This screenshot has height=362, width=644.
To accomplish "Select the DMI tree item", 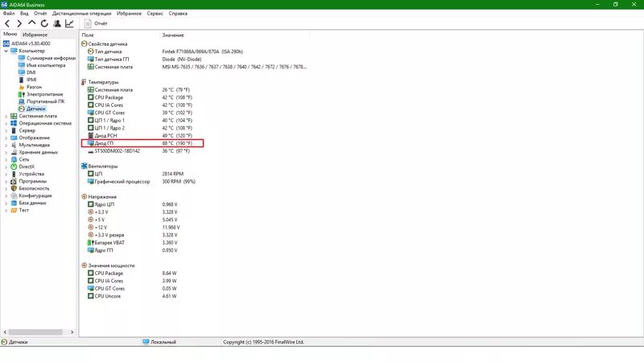I will click(27, 72).
